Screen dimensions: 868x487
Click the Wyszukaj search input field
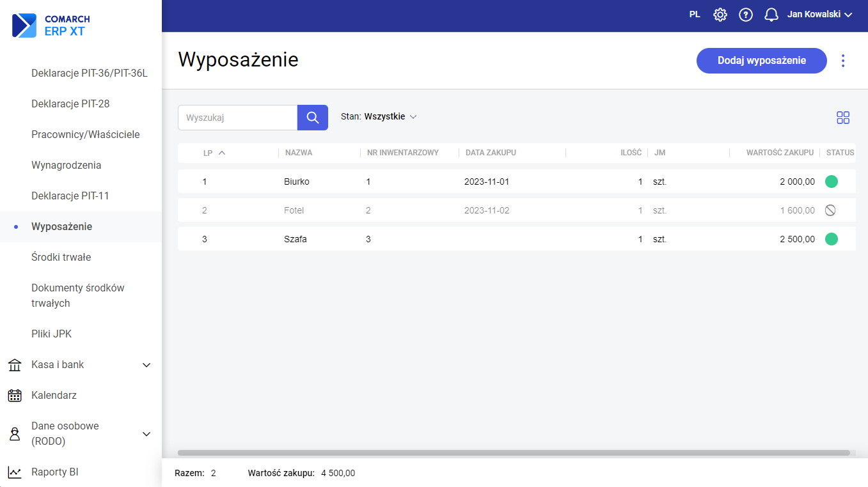point(237,118)
